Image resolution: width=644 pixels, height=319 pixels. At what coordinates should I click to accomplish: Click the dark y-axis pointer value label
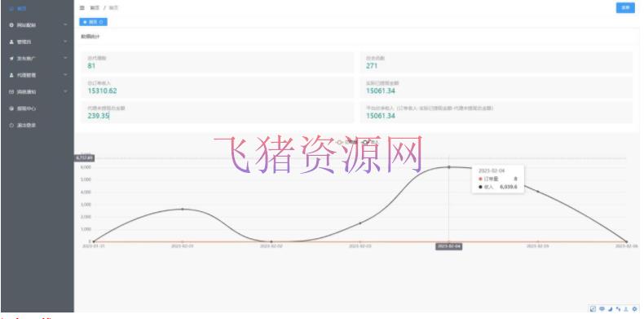pyautogui.click(x=84, y=157)
